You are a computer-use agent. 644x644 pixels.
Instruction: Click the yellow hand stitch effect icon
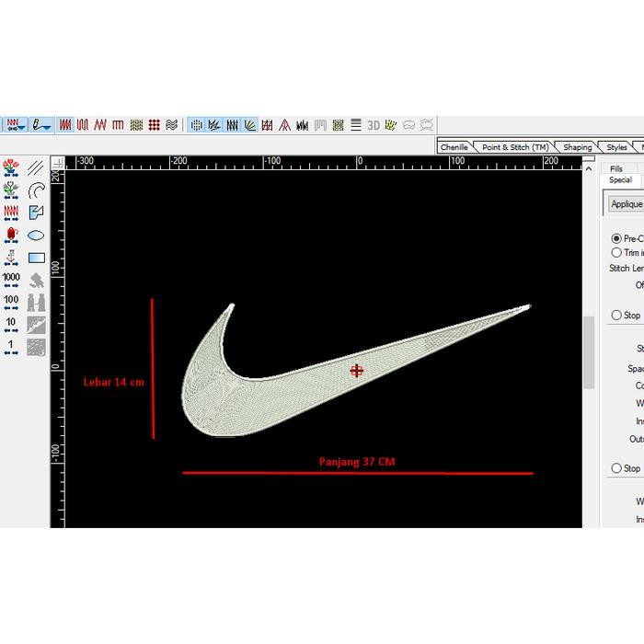391,125
